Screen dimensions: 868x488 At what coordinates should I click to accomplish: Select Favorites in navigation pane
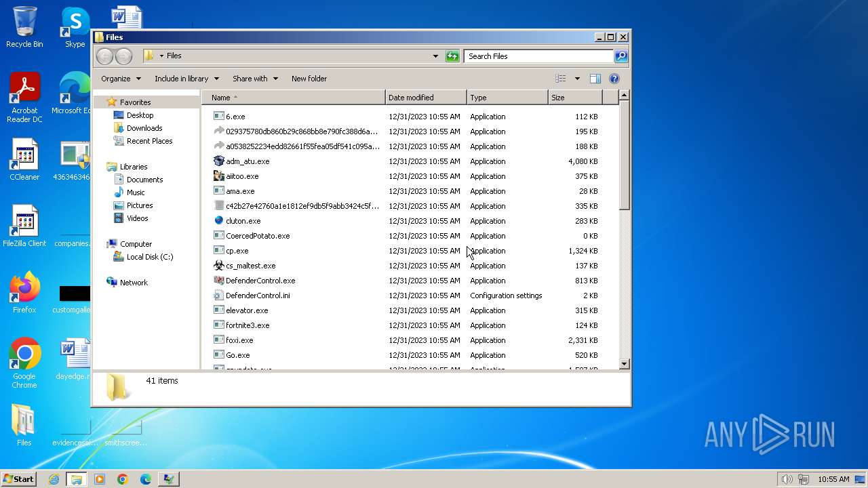click(x=135, y=102)
